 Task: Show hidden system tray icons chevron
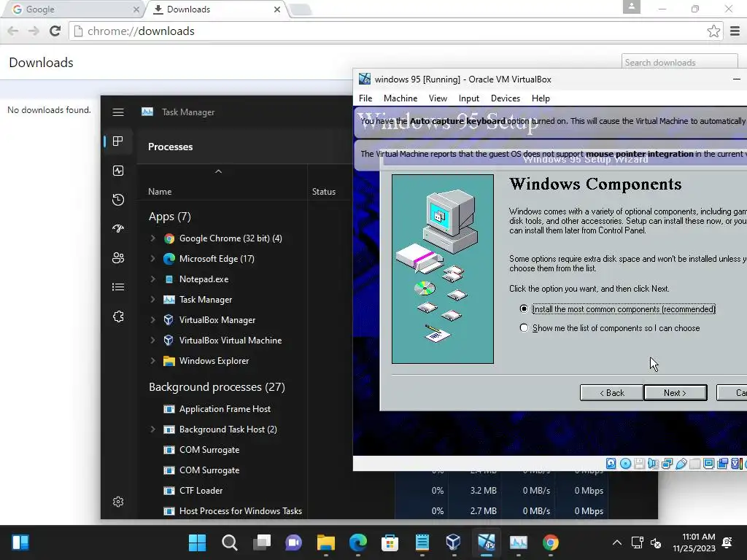pyautogui.click(x=617, y=542)
